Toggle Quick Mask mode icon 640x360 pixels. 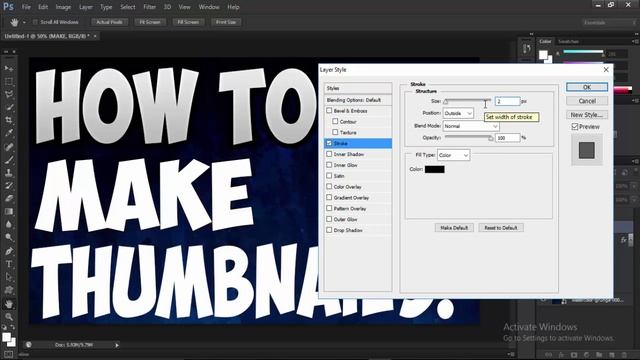coord(9,354)
